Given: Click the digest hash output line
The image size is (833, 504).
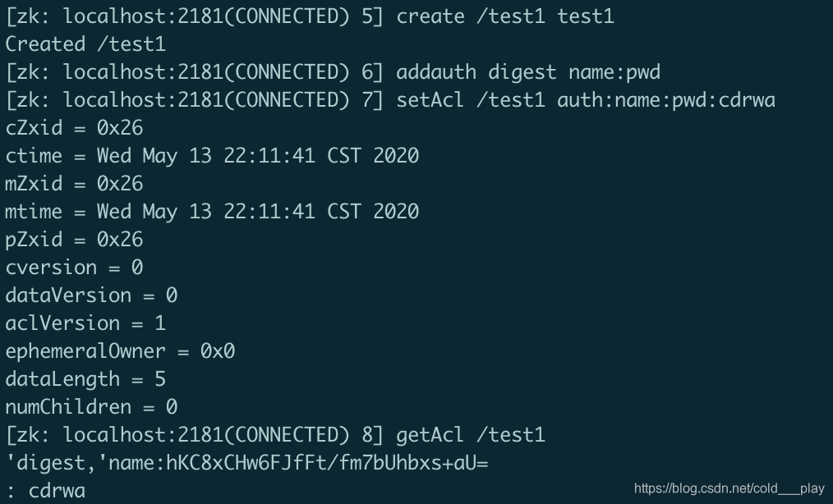Looking at the screenshot, I should tap(246, 463).
